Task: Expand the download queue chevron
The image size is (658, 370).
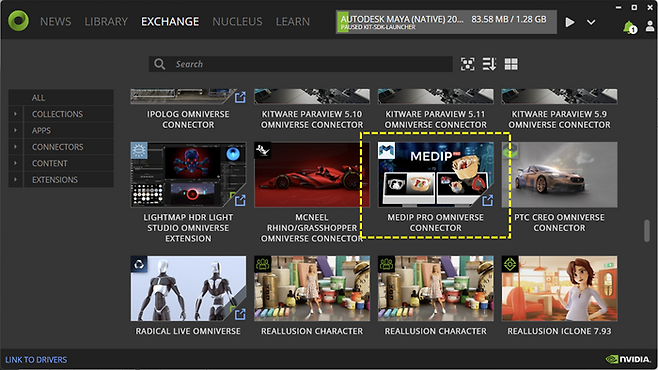Action: (x=591, y=22)
